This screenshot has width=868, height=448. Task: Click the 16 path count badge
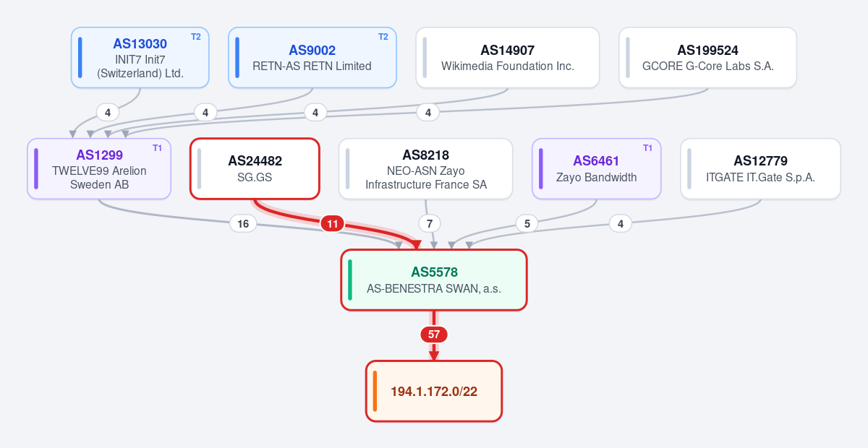(243, 224)
